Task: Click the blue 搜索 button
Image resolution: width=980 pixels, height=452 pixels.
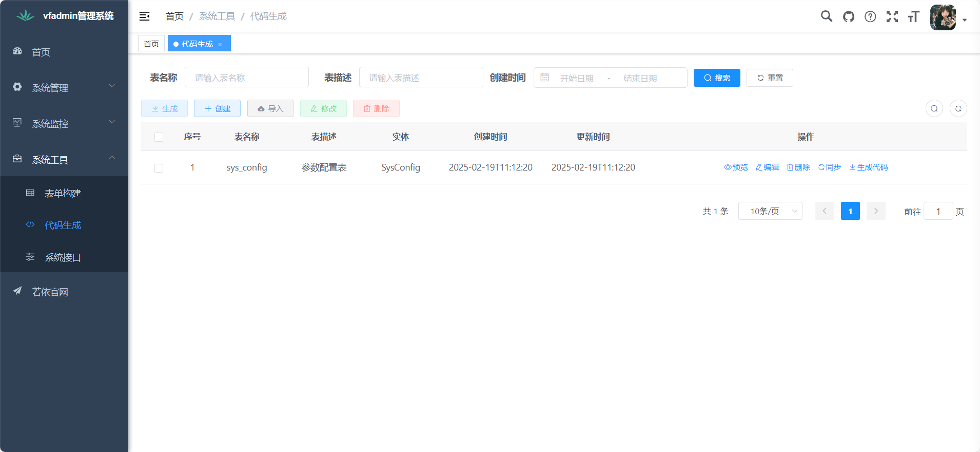Action: (x=717, y=78)
